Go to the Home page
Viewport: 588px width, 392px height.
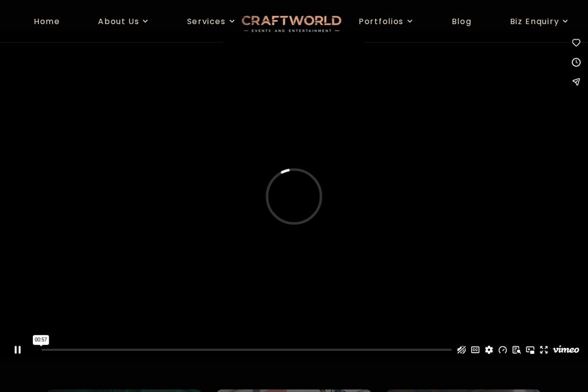(x=46, y=21)
